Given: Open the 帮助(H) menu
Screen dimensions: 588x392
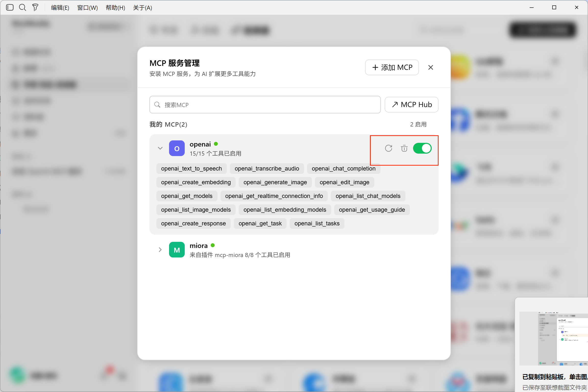Looking at the screenshot, I should (x=115, y=8).
